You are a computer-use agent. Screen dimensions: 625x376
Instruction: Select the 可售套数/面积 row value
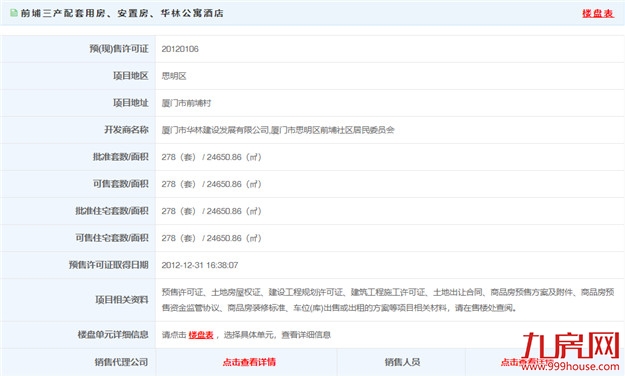tap(211, 184)
